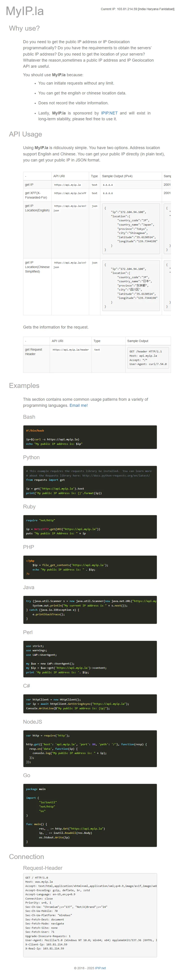Click "e.printStackTrace();" in the Java code

pos(48,614)
